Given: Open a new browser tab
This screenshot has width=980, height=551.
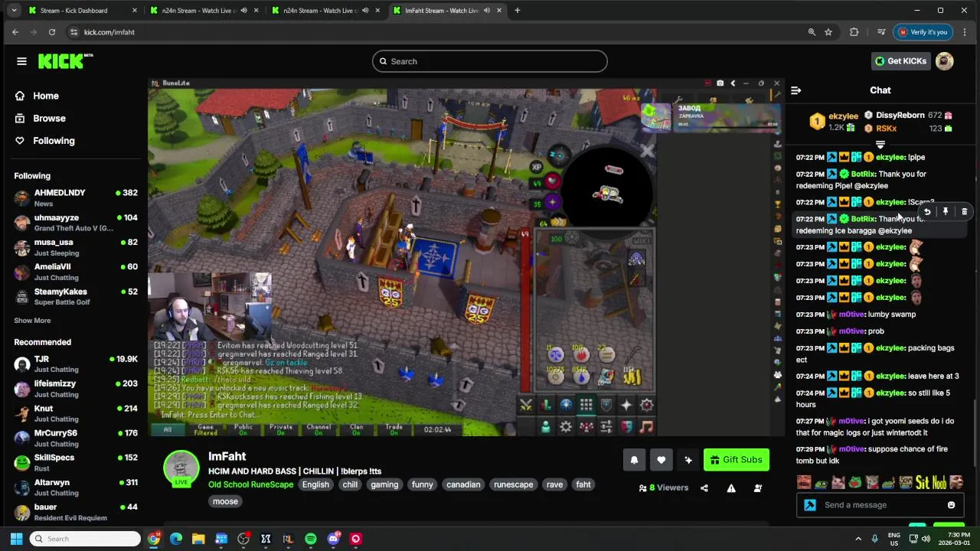Looking at the screenshot, I should [517, 11].
